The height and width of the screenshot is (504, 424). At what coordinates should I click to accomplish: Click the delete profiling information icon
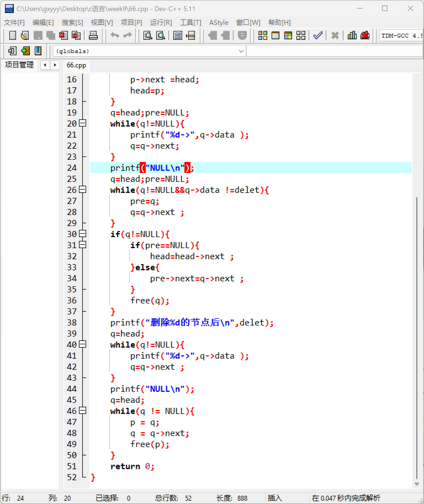click(x=365, y=35)
